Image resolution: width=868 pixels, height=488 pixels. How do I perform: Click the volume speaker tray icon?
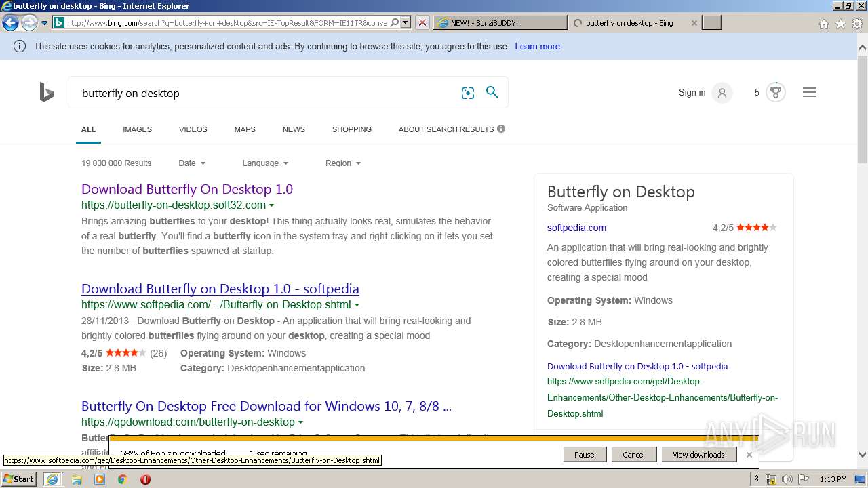(x=787, y=479)
